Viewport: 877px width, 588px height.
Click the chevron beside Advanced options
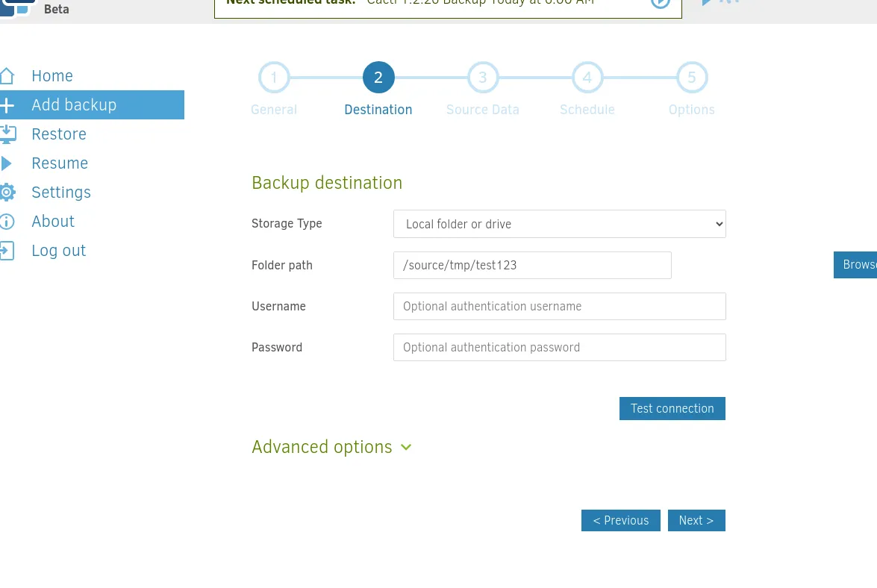[406, 447]
